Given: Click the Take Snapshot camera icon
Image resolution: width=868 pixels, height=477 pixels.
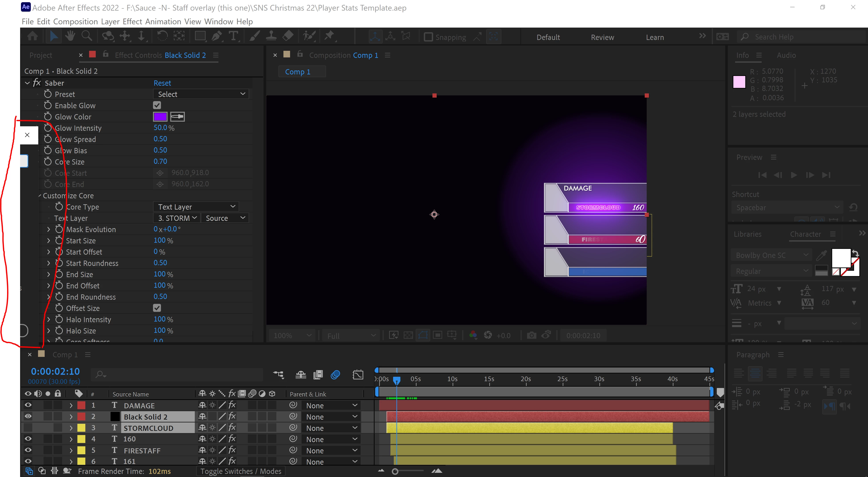Looking at the screenshot, I should click(x=531, y=335).
